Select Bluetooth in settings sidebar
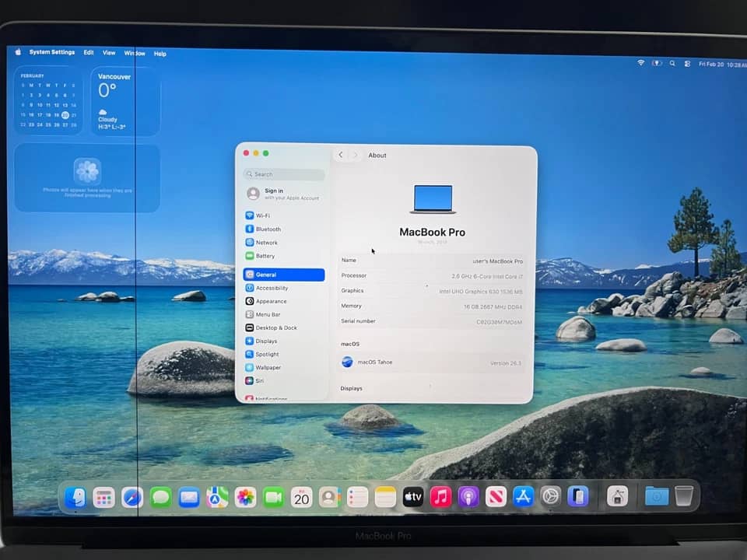 coord(284,229)
